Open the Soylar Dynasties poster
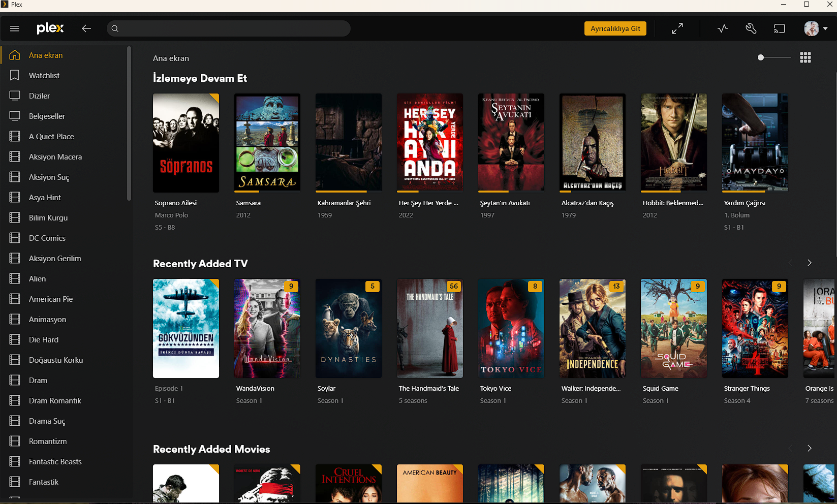Viewport: 837px width, 504px height. pyautogui.click(x=349, y=328)
